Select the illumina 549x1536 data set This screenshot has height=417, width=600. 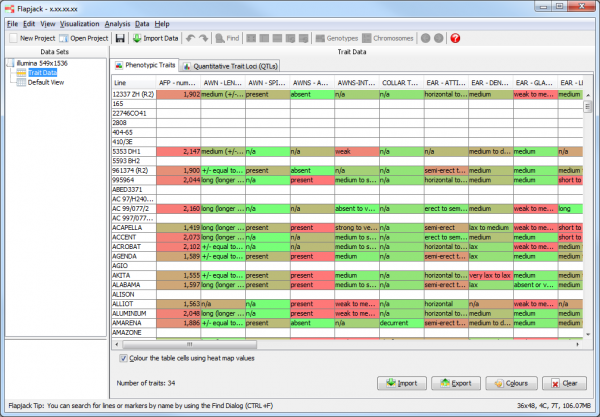pos(42,63)
